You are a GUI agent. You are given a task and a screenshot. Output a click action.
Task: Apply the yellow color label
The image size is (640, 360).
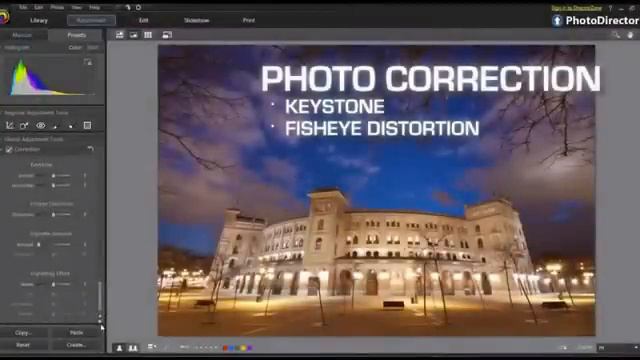click(x=244, y=348)
